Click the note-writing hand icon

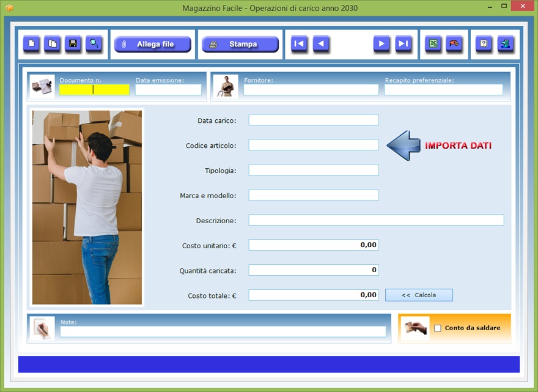[x=42, y=328]
